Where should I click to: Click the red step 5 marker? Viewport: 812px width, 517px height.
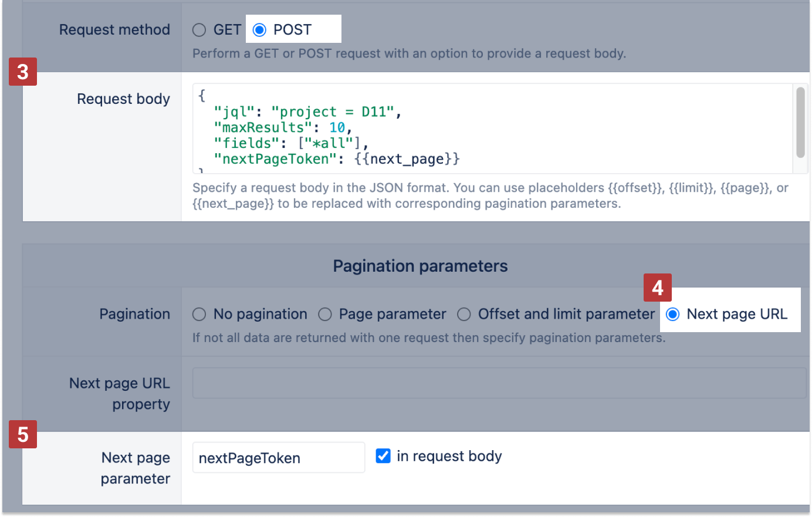click(23, 434)
